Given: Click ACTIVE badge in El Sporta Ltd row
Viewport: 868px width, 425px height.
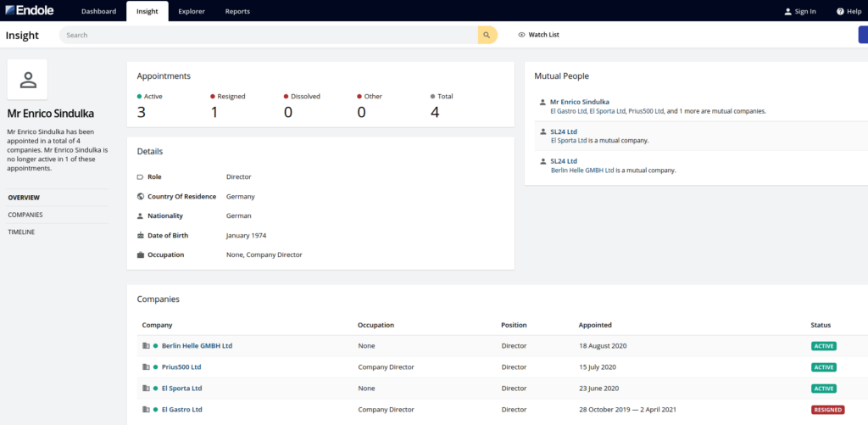Looking at the screenshot, I should (824, 389).
